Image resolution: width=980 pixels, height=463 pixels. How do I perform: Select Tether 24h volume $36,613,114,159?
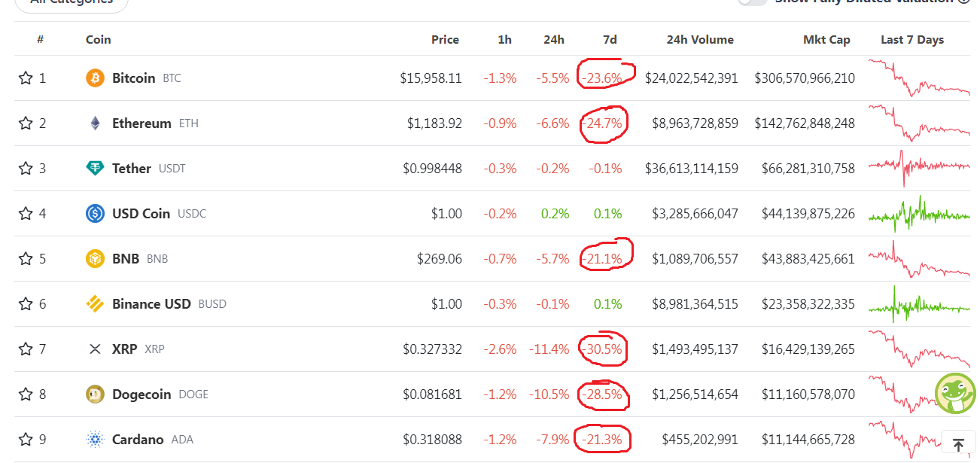[692, 169]
